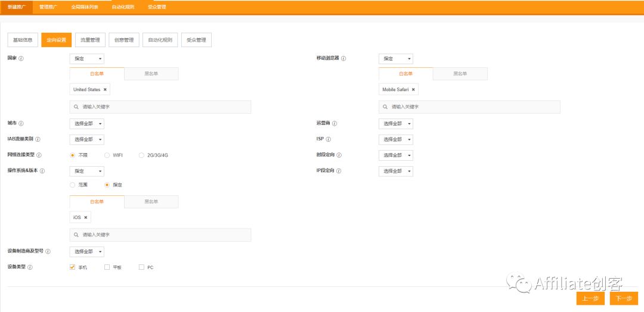Select the 黑名单 tab under 国家
644x312 pixels.
151,74
